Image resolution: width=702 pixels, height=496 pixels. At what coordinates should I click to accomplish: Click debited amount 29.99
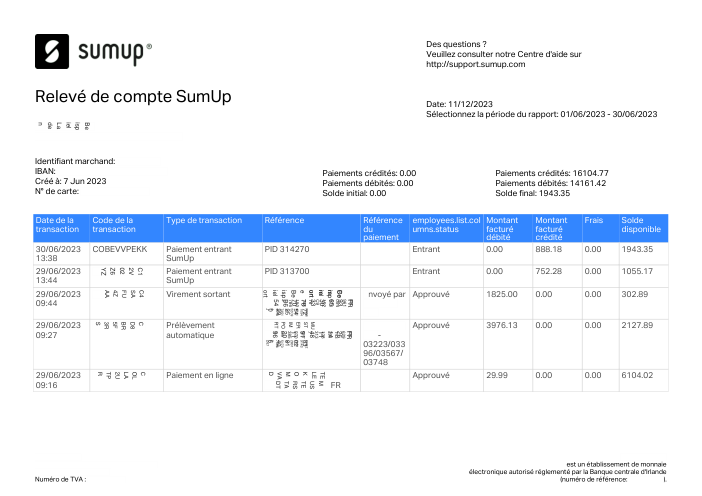[497, 375]
